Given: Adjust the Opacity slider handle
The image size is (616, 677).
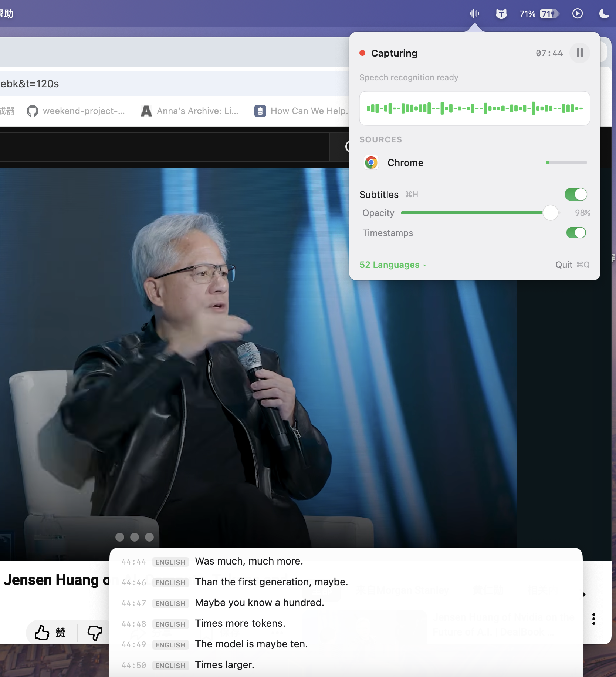Looking at the screenshot, I should (x=550, y=213).
